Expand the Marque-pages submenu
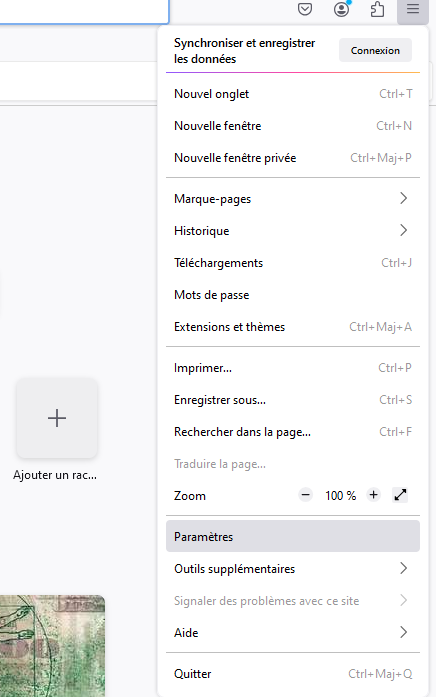The height and width of the screenshot is (697, 436). (x=292, y=199)
